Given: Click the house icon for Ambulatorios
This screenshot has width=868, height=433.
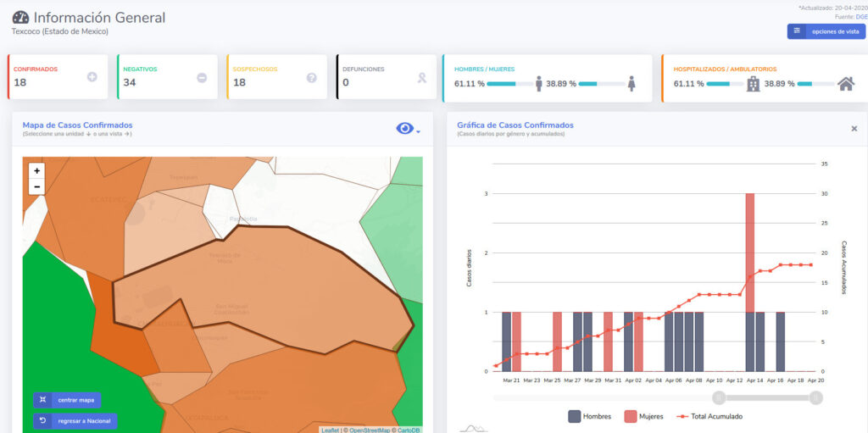Looking at the screenshot, I should [845, 84].
